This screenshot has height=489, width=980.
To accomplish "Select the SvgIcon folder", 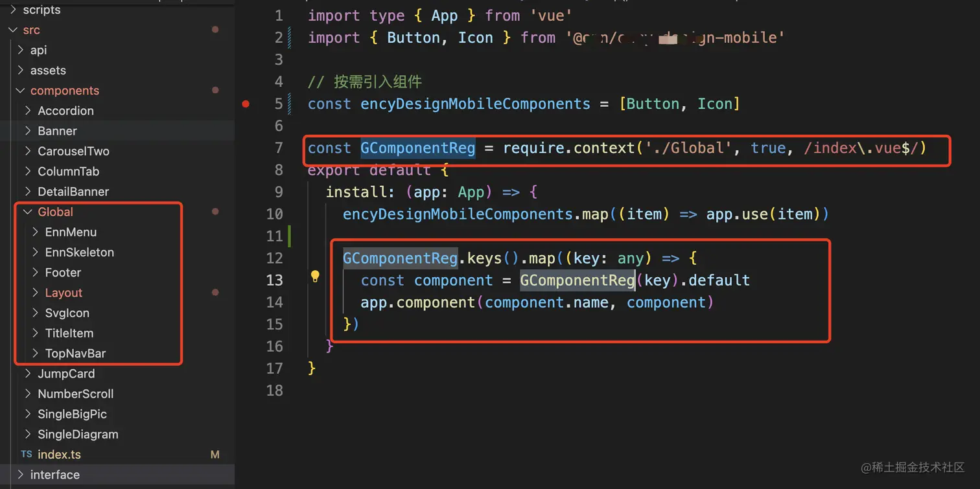I will (x=67, y=313).
